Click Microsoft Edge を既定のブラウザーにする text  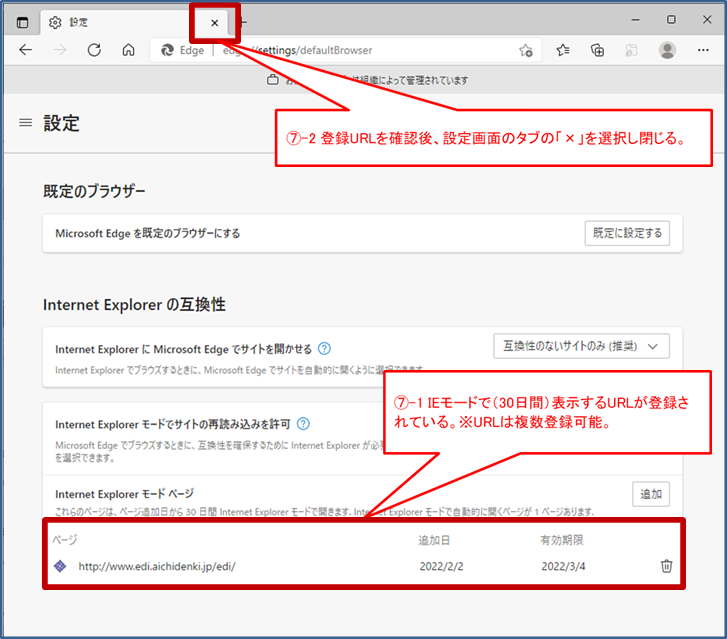point(147,233)
